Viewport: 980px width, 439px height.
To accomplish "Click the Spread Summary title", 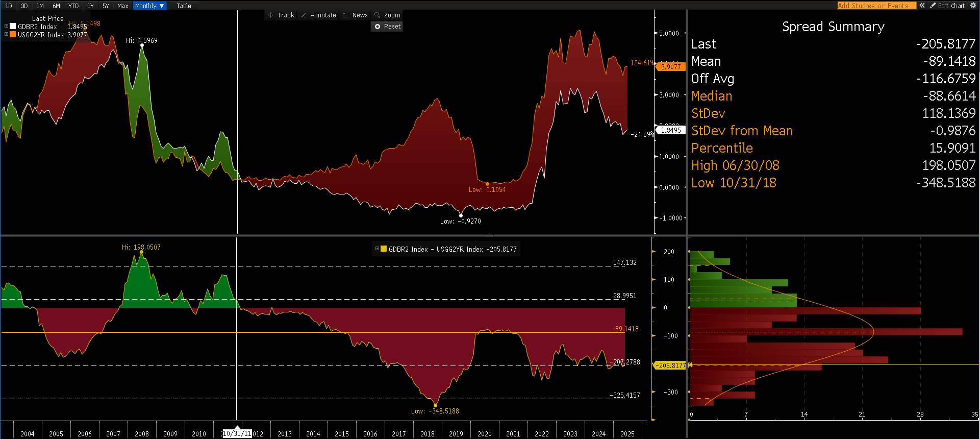I will click(833, 27).
